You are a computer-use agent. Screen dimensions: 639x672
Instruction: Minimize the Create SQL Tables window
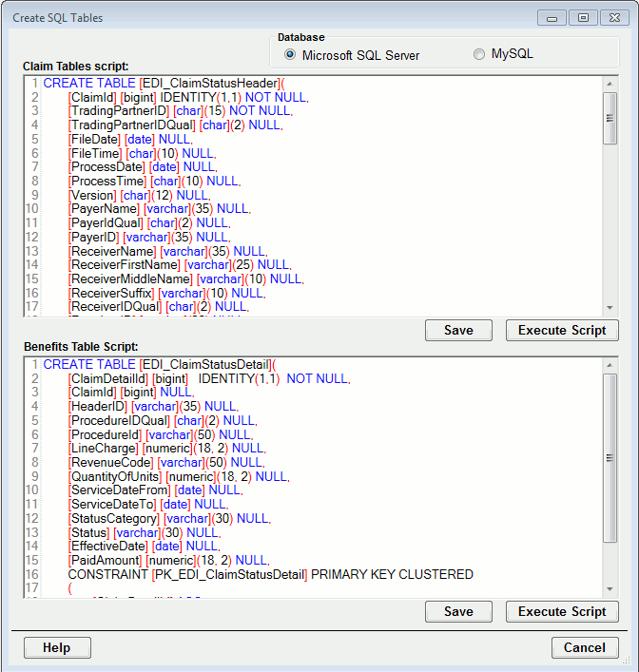(553, 17)
